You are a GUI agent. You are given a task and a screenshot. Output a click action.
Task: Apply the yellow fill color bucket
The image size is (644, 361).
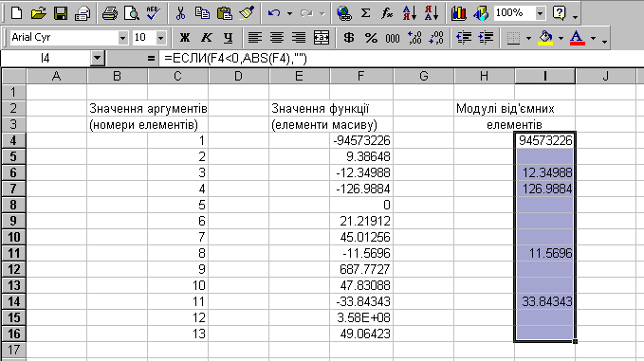point(546,38)
